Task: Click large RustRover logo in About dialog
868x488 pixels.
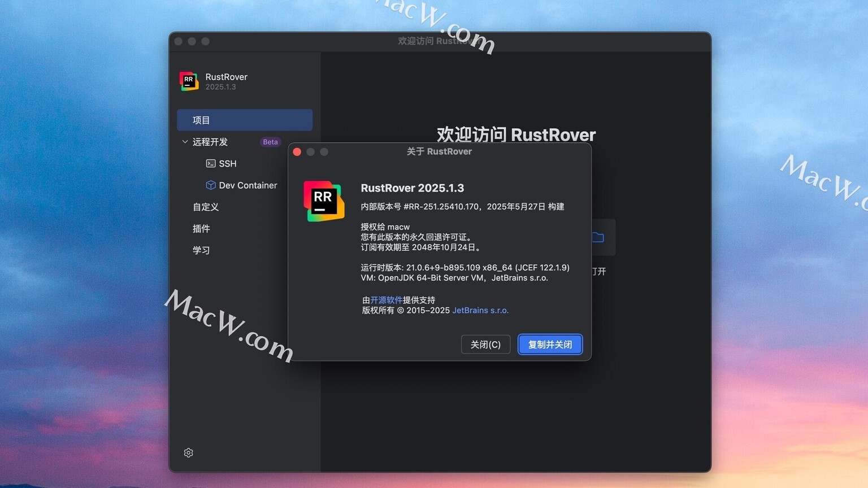Action: pyautogui.click(x=324, y=202)
